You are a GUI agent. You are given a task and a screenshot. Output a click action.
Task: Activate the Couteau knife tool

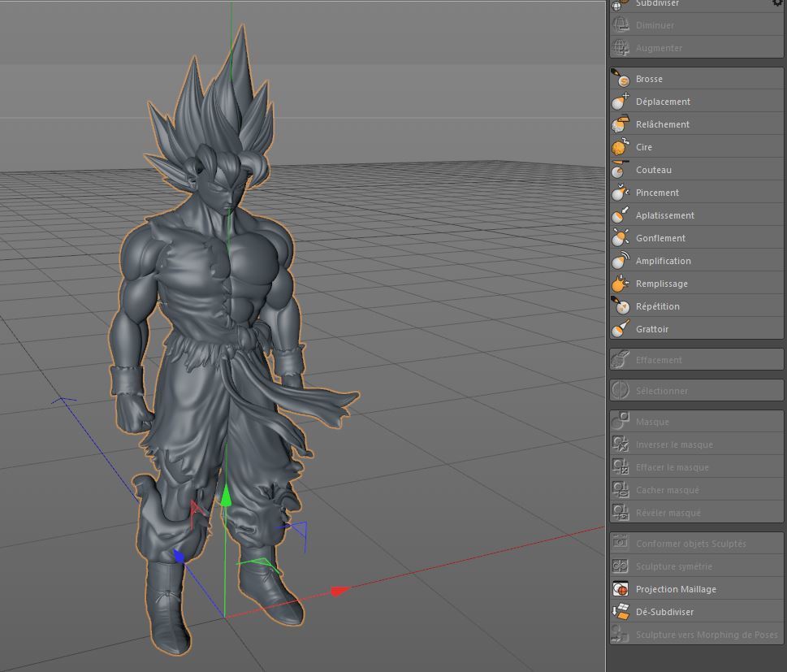pos(696,170)
